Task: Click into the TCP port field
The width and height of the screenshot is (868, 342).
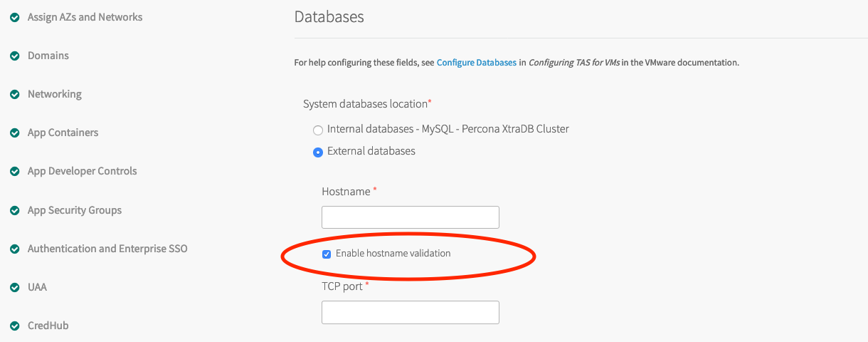Action: (410, 312)
